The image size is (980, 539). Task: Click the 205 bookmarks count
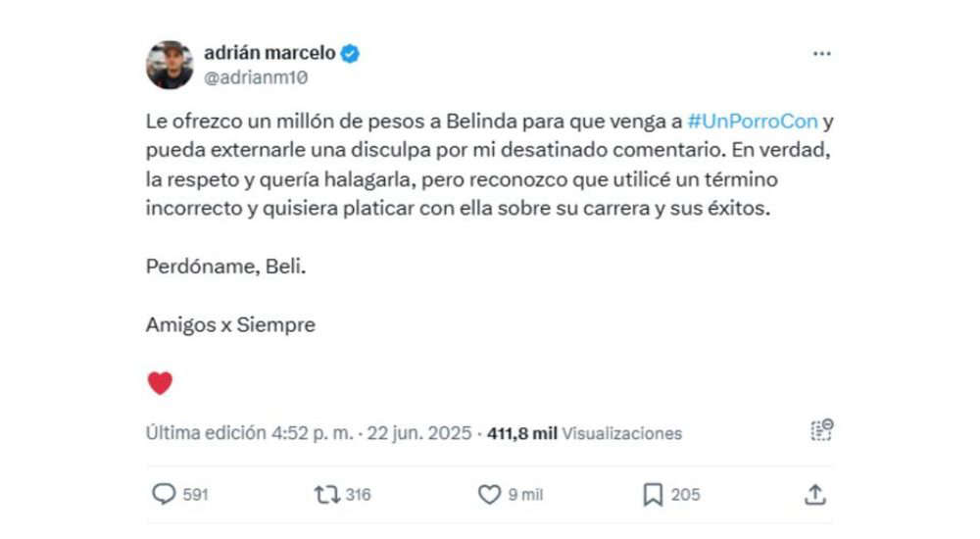(x=686, y=495)
